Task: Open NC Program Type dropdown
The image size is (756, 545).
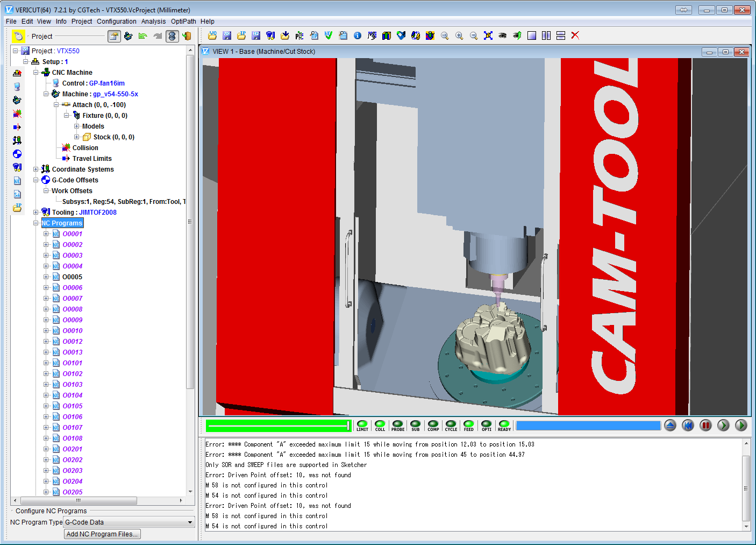Action: pyautogui.click(x=129, y=522)
